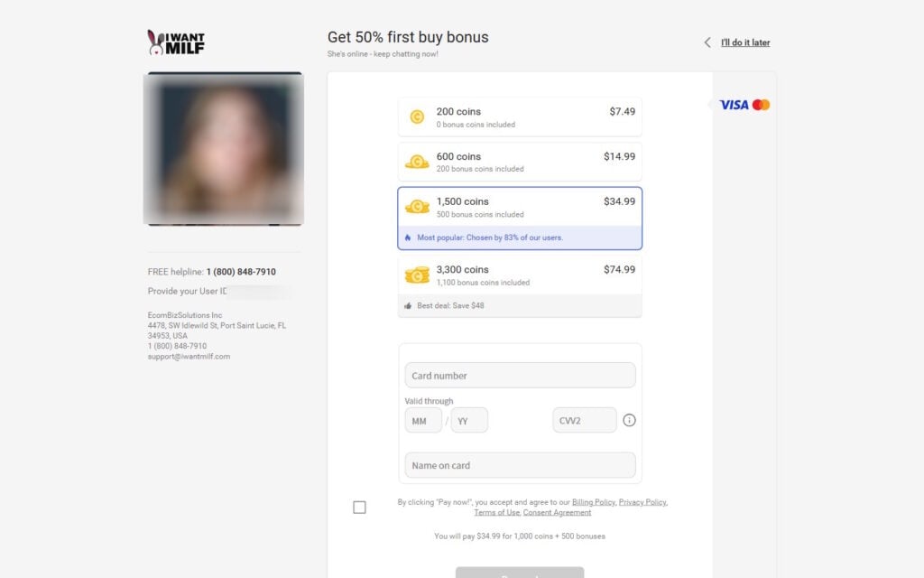Image resolution: width=924 pixels, height=578 pixels.
Task: Click You will pay $34.99 summary text
Action: coord(519,536)
